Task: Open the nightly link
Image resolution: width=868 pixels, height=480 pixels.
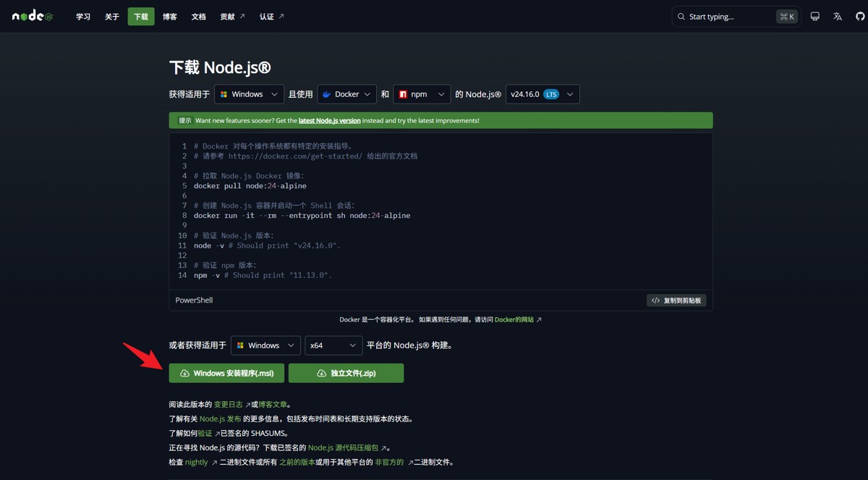Action: tap(200, 462)
